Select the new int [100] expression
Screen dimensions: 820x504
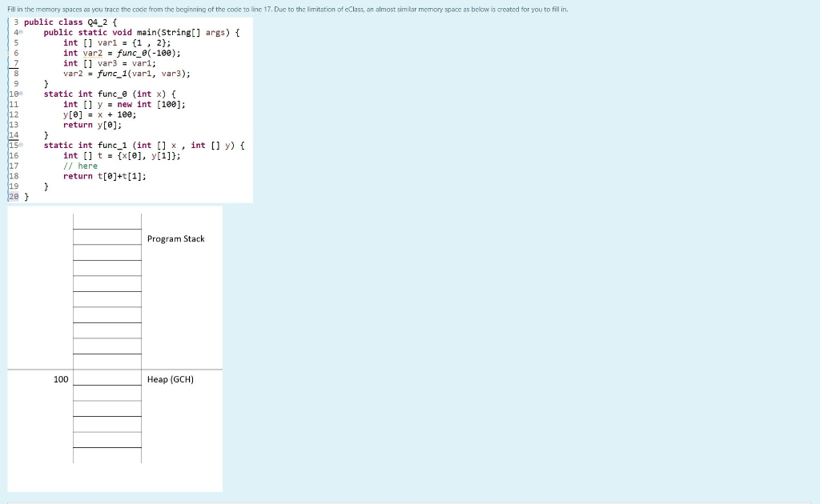151,104
